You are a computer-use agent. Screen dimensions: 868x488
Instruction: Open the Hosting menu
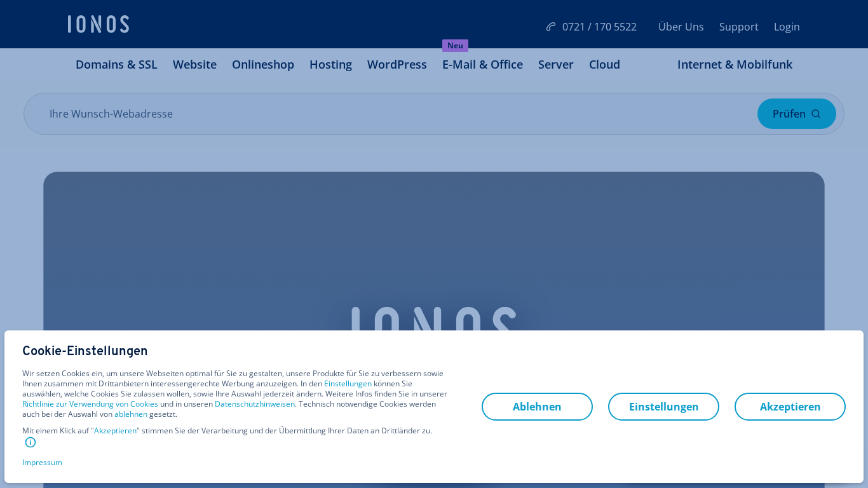(330, 64)
